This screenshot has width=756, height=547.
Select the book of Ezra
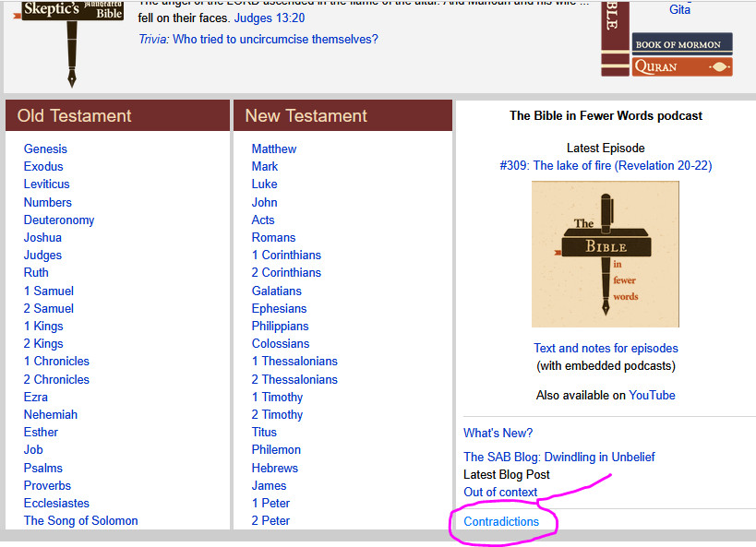point(36,398)
